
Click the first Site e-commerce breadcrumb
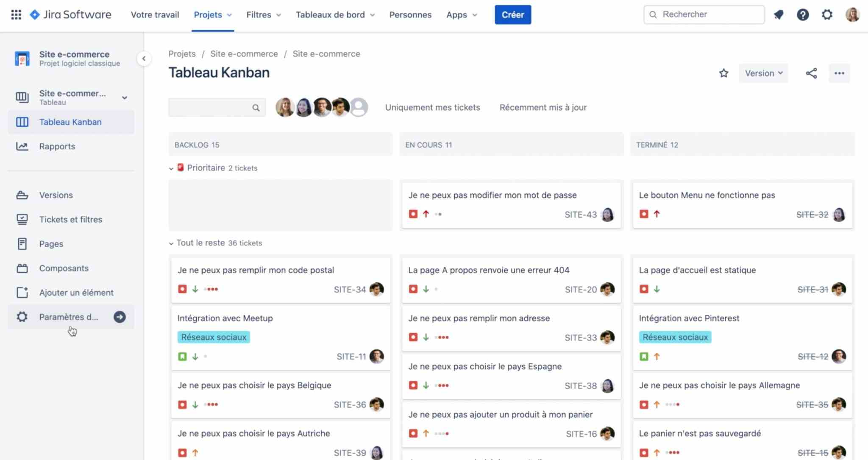(x=244, y=54)
